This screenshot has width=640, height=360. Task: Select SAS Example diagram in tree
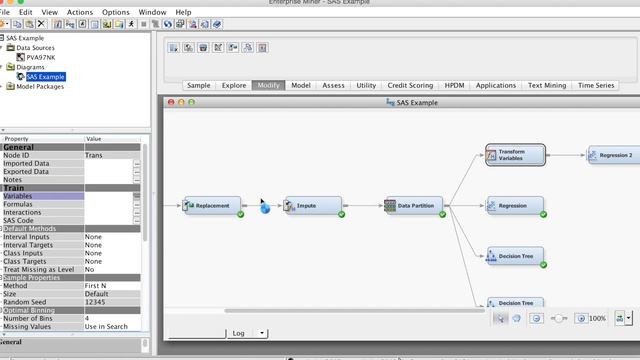(45, 77)
